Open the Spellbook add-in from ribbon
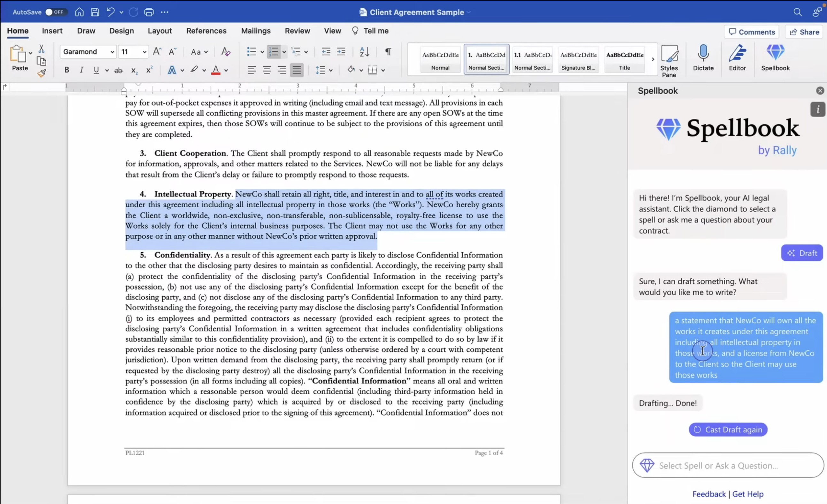 pyautogui.click(x=775, y=58)
